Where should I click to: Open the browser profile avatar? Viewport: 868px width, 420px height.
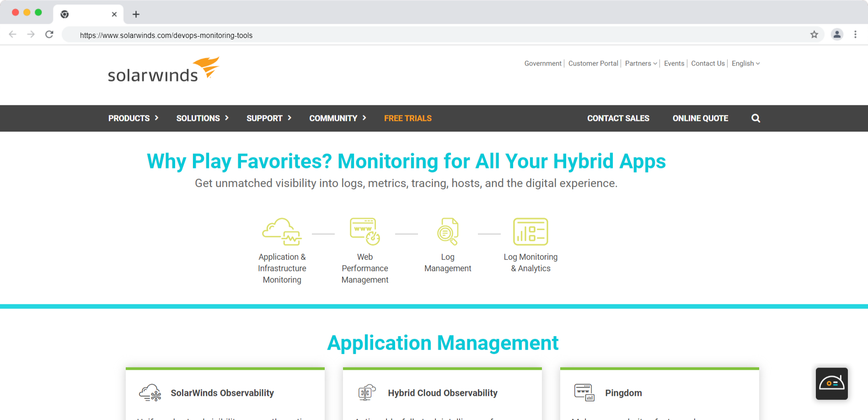pyautogui.click(x=837, y=34)
